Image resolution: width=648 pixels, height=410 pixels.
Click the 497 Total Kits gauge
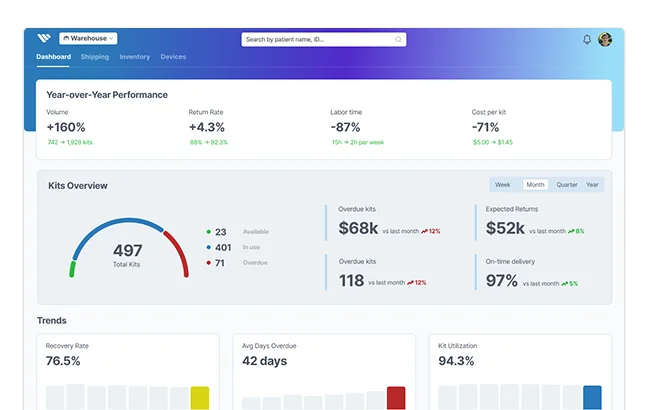128,250
